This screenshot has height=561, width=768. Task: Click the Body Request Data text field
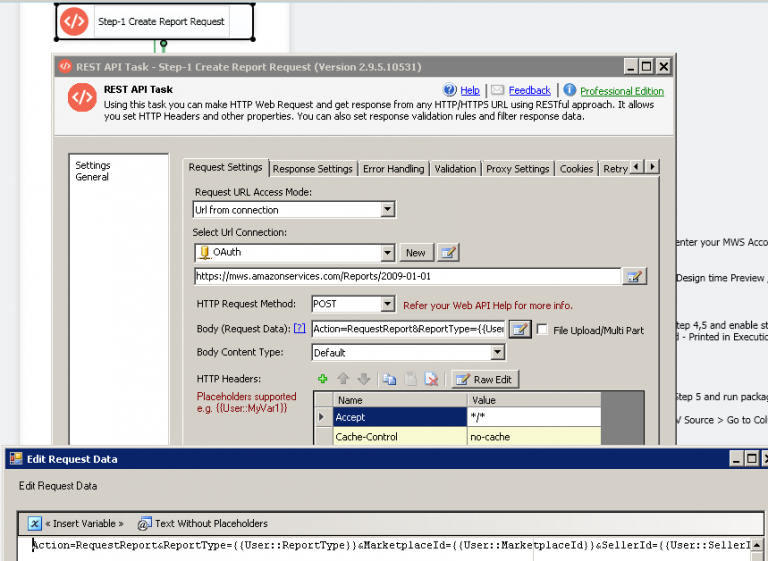click(x=409, y=329)
